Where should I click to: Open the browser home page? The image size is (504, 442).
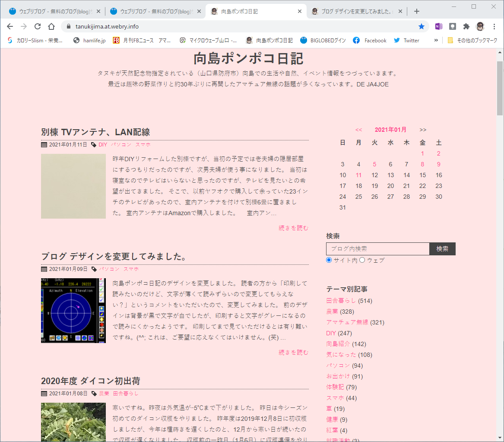coord(51,26)
